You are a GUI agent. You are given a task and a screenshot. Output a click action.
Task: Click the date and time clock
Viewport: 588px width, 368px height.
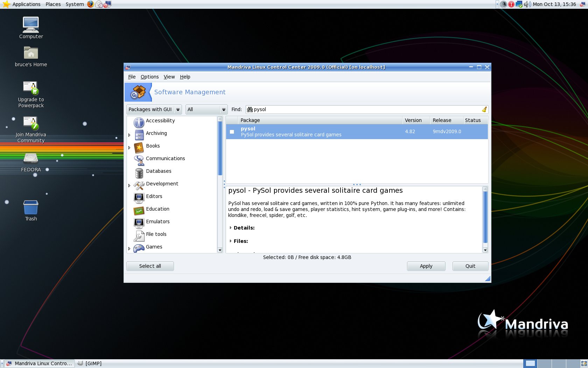[x=554, y=4]
